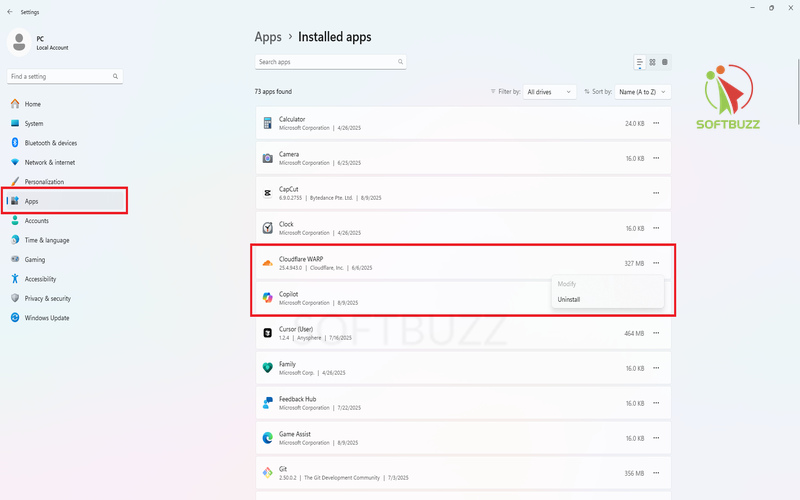Viewport: 800px width, 500px height.
Task: Click the Camera app icon
Action: pyautogui.click(x=267, y=158)
